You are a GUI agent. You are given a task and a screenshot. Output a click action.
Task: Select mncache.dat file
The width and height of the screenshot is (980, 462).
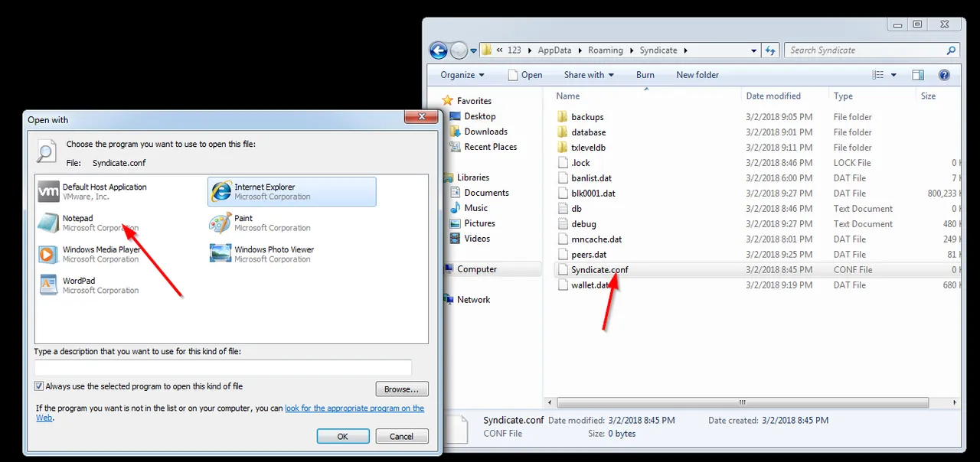point(596,239)
